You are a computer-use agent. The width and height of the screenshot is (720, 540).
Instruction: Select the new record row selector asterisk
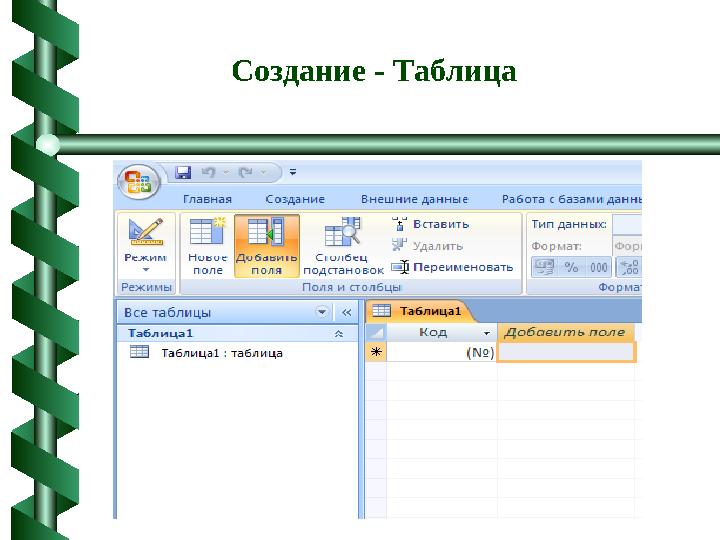376,352
